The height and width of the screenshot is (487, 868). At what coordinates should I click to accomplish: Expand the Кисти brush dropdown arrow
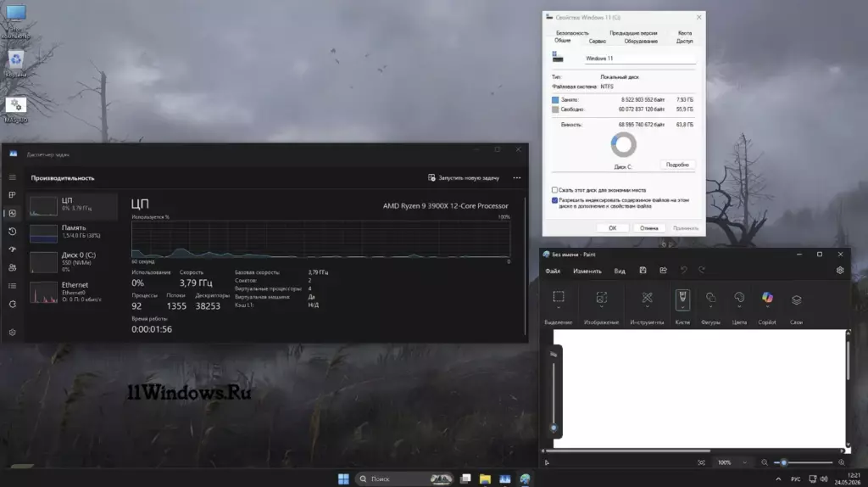point(682,307)
